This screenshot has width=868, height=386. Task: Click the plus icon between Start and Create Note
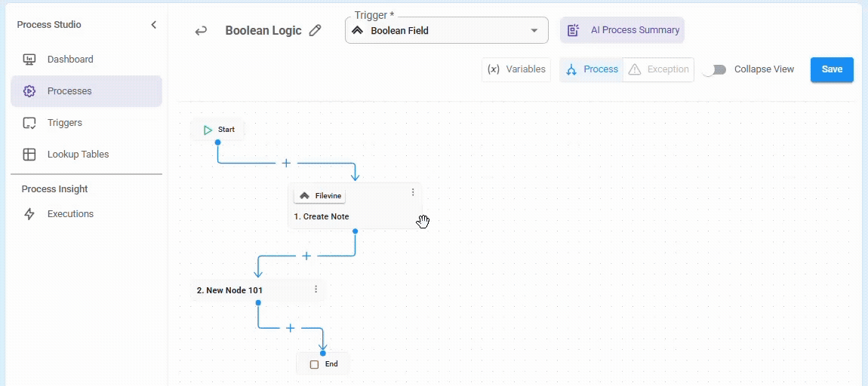pos(286,163)
